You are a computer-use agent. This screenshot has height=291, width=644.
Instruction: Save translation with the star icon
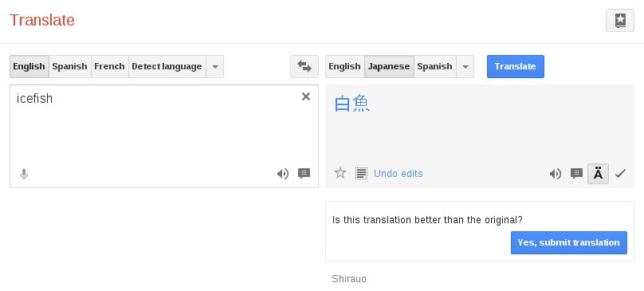[x=340, y=173]
